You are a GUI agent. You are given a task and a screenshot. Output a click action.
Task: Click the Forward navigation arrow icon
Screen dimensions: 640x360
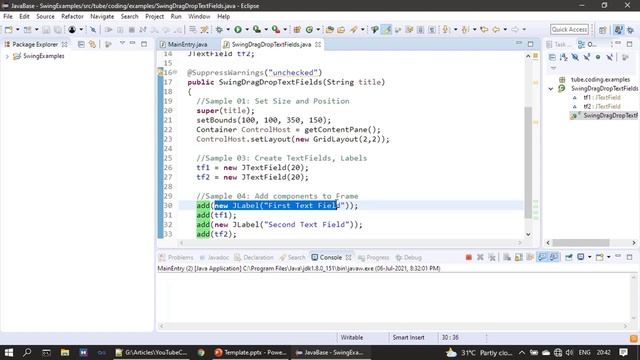tap(515, 29)
